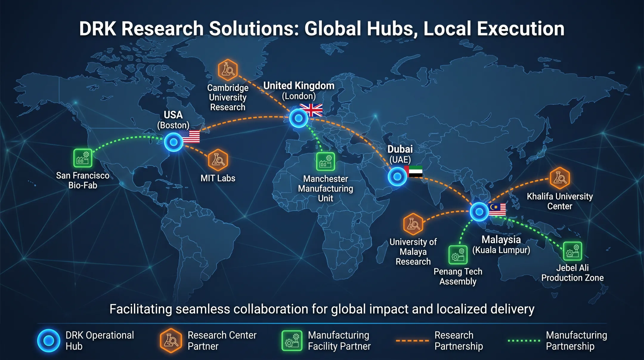Click the 'University of Malaya Research' text

(413, 252)
